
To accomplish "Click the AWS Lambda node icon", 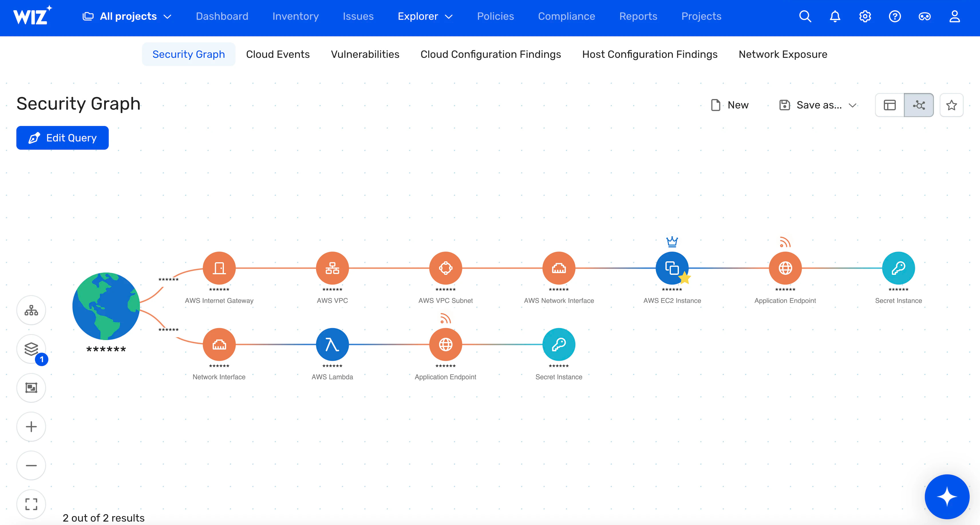I will 332,344.
